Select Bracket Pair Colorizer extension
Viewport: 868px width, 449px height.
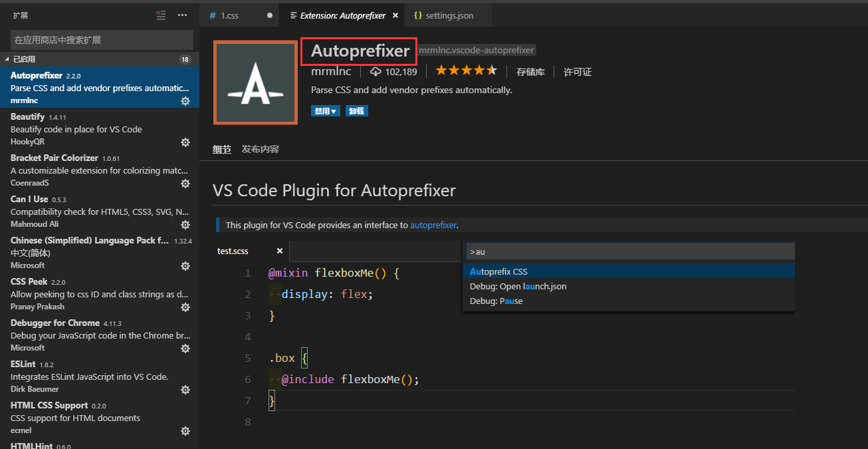click(x=100, y=170)
